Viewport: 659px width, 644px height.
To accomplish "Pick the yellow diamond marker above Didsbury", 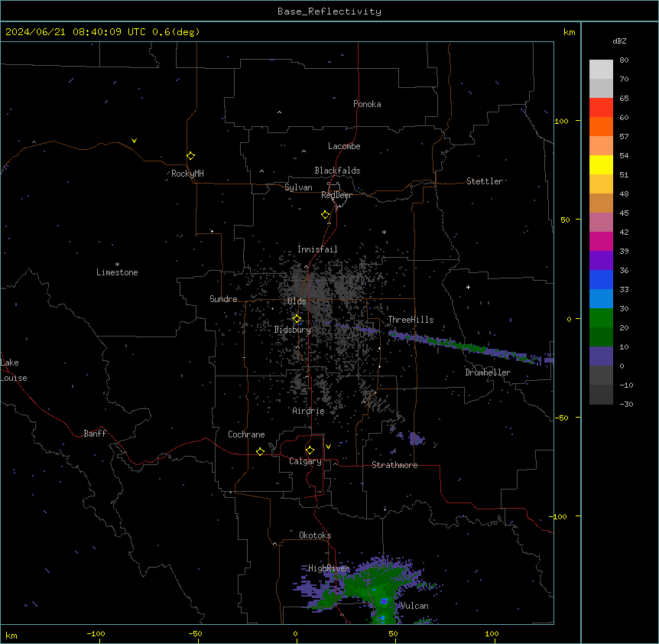I will pyautogui.click(x=297, y=319).
